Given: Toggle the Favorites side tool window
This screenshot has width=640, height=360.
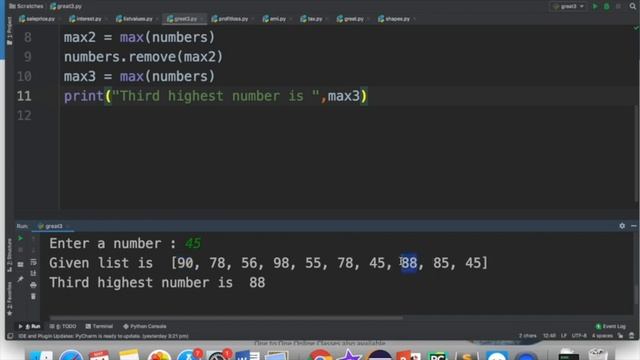Looking at the screenshot, I should pos(9,299).
